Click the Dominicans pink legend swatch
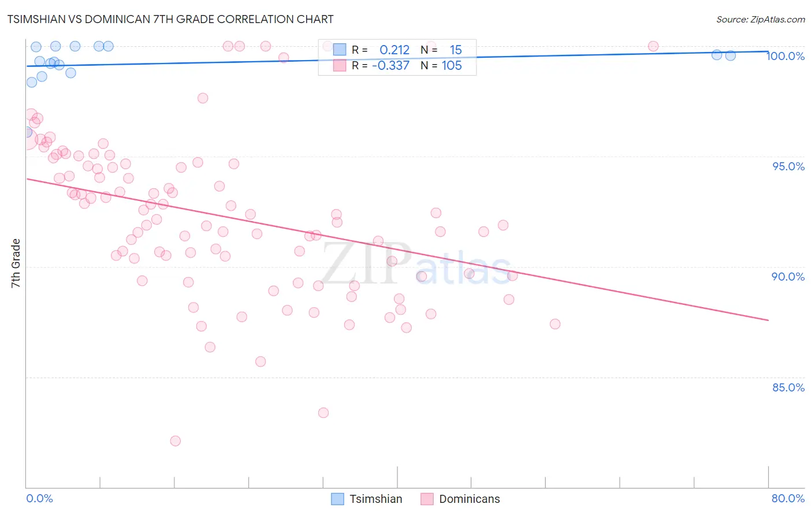The height and width of the screenshot is (515, 812). [427, 499]
